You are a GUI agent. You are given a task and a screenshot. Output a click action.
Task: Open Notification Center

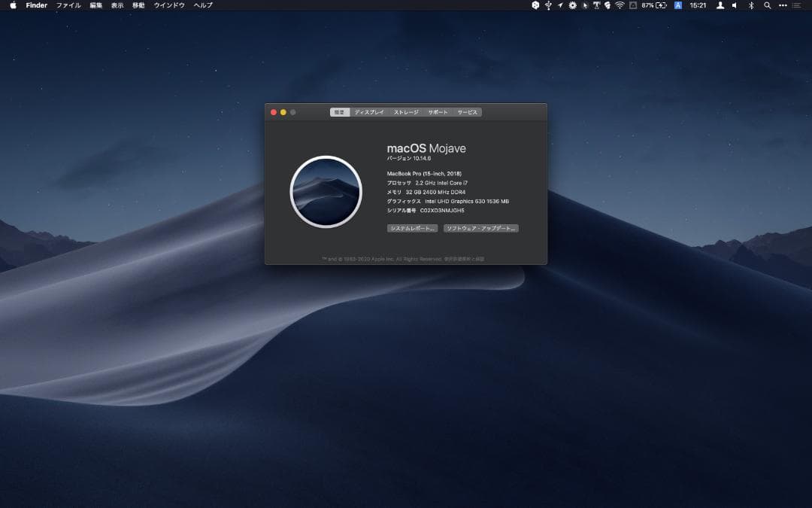pos(796,5)
